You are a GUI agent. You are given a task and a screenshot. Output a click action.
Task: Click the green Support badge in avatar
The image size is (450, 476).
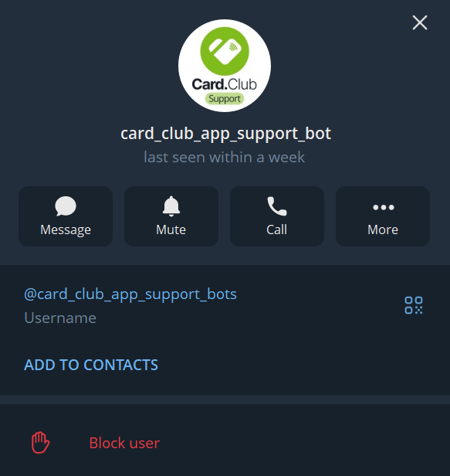[x=225, y=99]
